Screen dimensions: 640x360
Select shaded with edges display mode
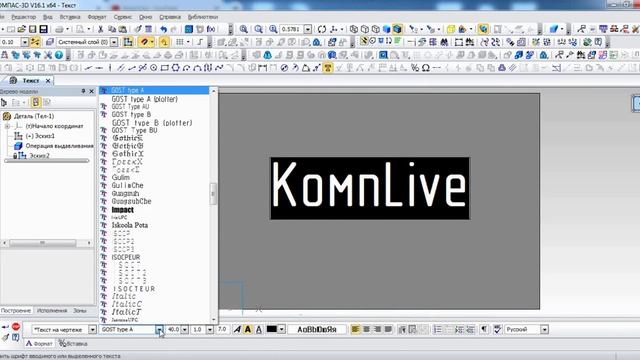pyautogui.click(x=398, y=29)
